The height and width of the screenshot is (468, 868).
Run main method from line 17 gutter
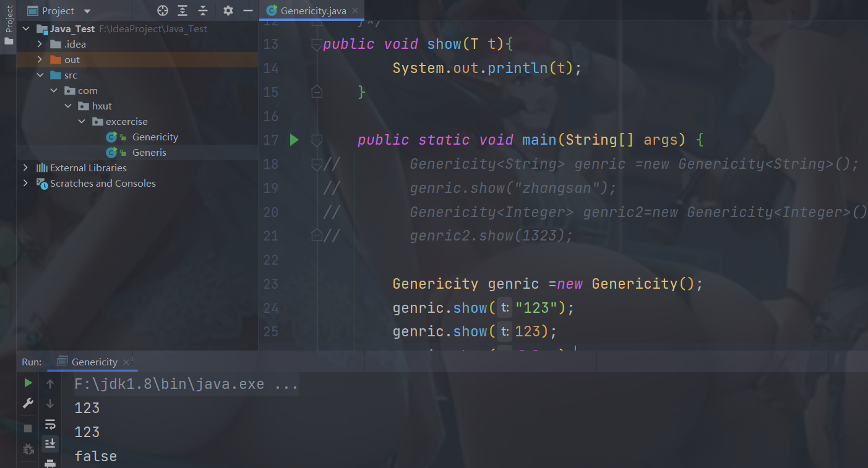[x=294, y=140]
